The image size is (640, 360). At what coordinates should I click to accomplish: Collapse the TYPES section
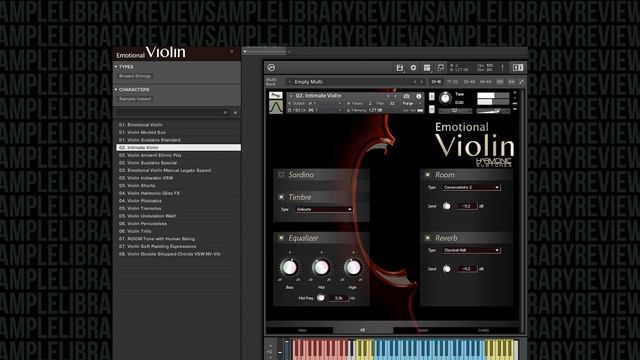point(116,67)
